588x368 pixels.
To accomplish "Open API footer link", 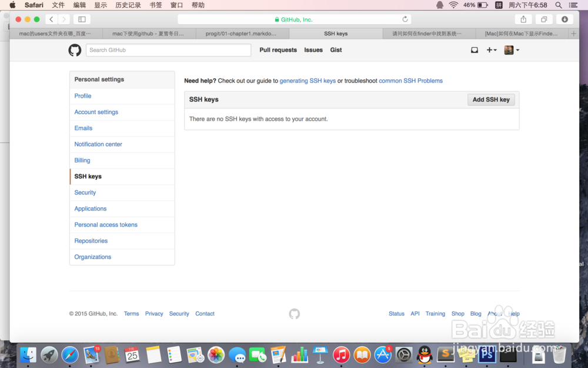I will coord(415,314).
